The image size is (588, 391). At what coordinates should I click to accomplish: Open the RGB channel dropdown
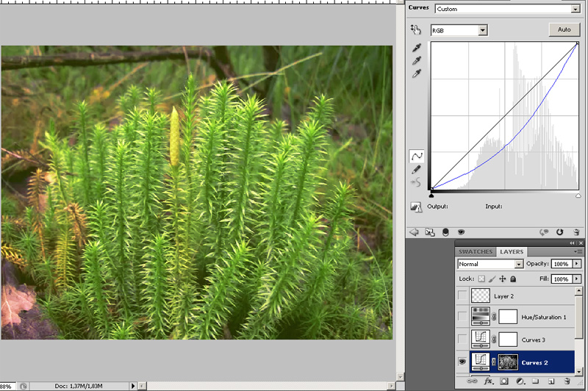click(x=483, y=30)
